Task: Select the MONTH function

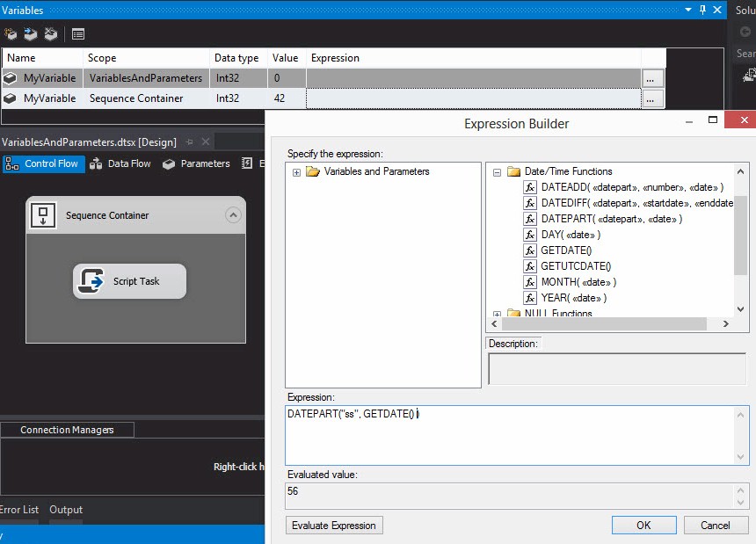Action: pos(578,282)
